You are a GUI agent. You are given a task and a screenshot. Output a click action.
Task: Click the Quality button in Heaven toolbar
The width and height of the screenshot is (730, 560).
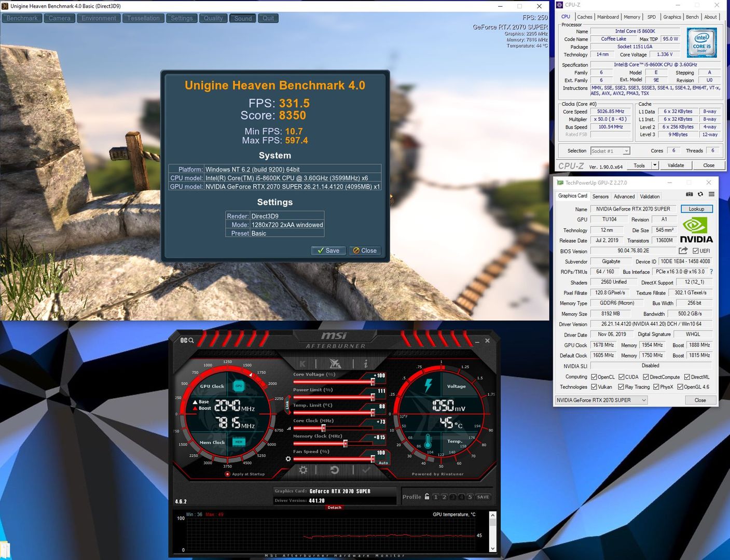(213, 18)
